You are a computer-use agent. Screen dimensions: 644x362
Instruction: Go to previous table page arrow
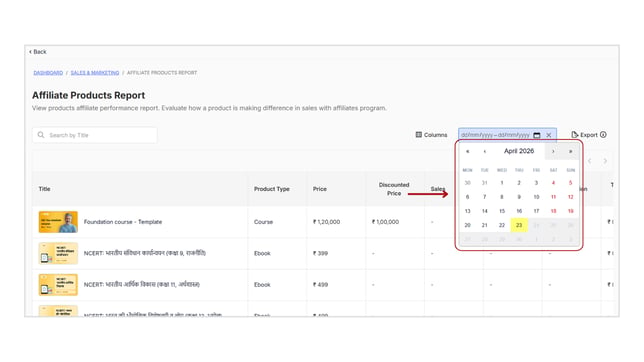click(x=590, y=161)
